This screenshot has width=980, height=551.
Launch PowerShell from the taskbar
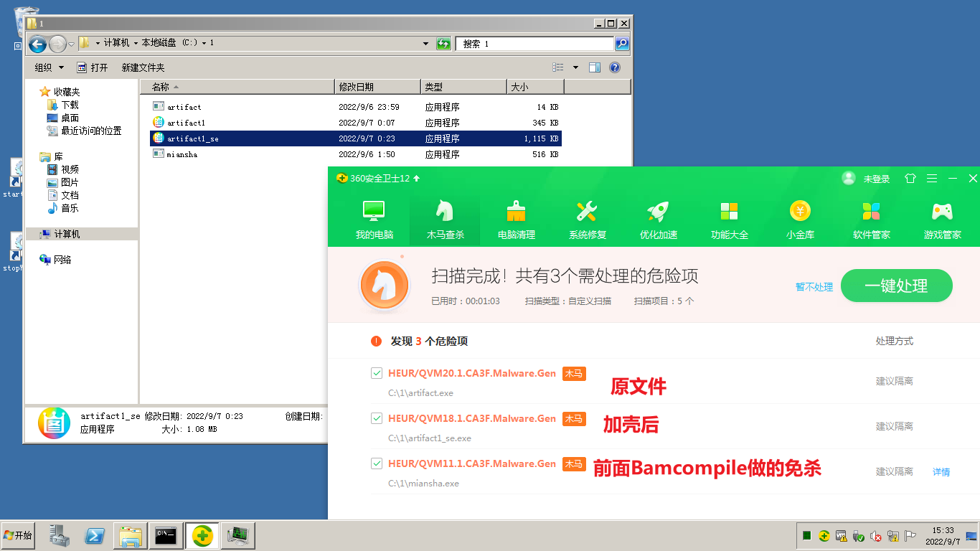[x=95, y=535]
